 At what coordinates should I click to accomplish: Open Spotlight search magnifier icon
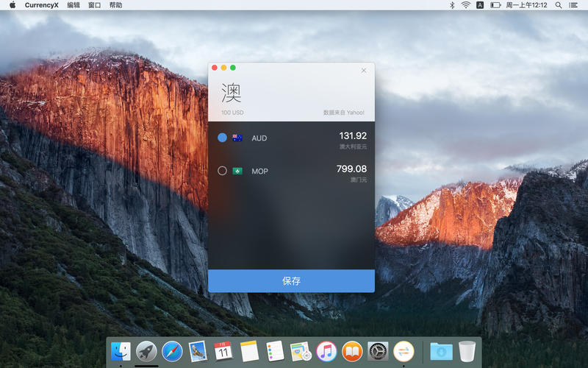(x=559, y=5)
